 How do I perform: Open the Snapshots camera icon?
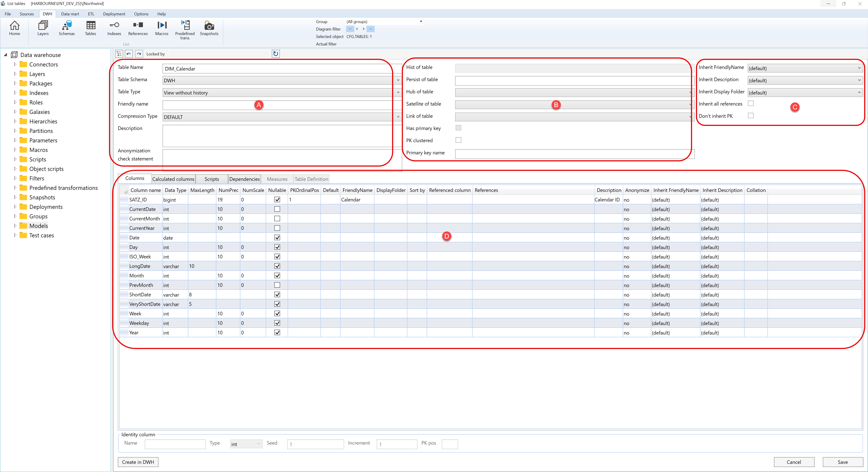click(x=209, y=28)
